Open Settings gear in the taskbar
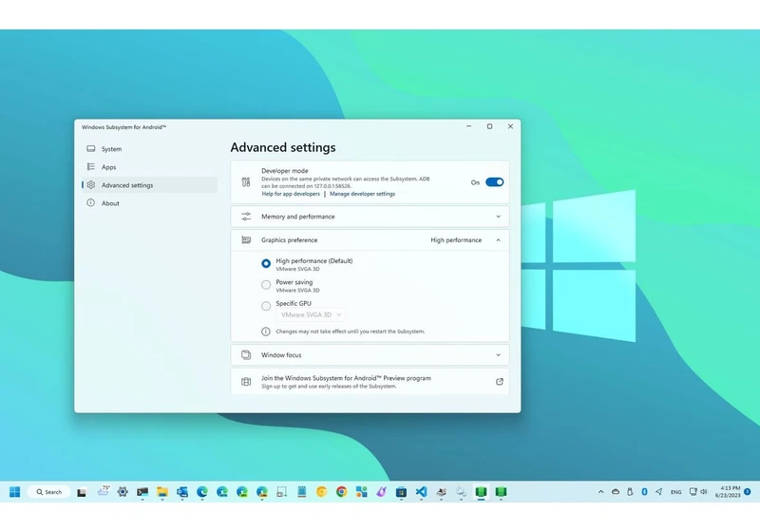This screenshot has height=532, width=760. 123,492
